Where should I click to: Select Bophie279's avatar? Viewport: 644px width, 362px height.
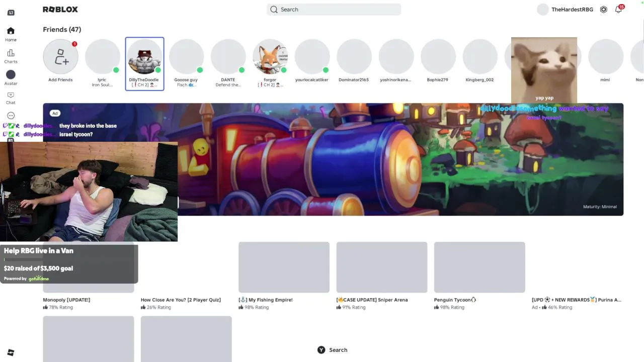click(x=438, y=57)
